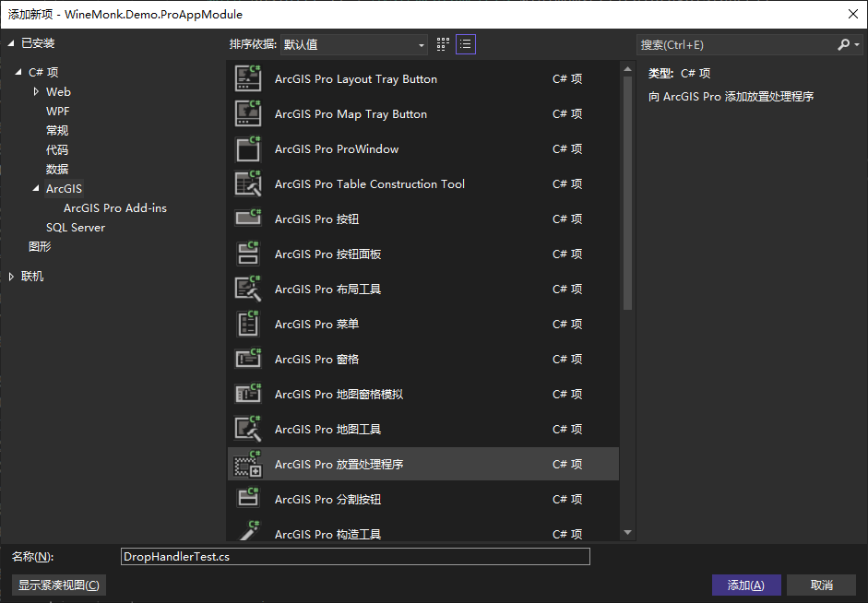
Task: Click the search magnifier icon
Action: click(843, 44)
